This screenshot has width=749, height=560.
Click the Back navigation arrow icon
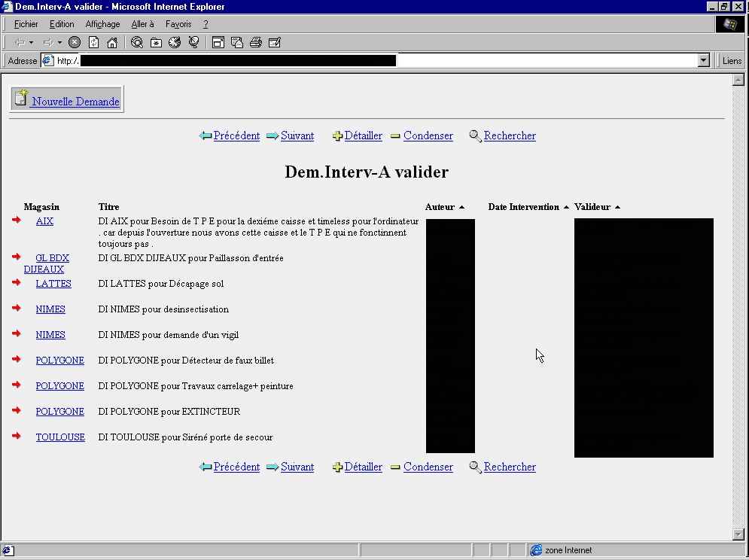click(x=20, y=42)
